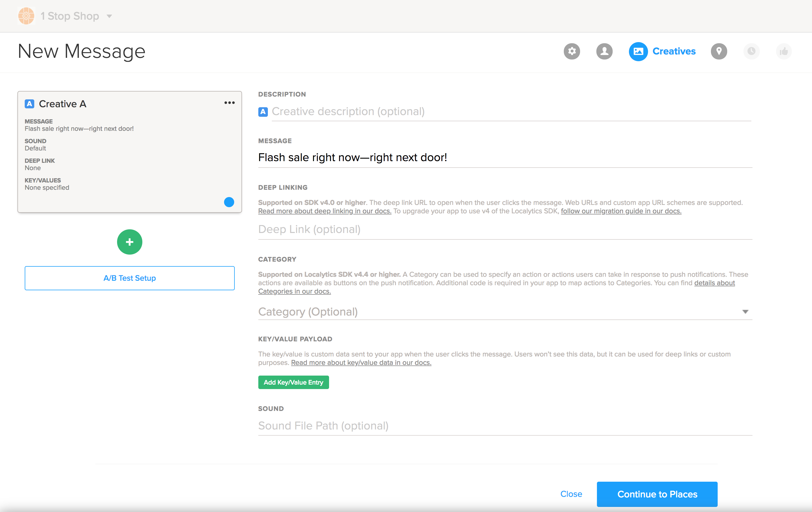The height and width of the screenshot is (512, 812).
Task: Click the 1 Stop Shop app logo
Action: coord(26,16)
